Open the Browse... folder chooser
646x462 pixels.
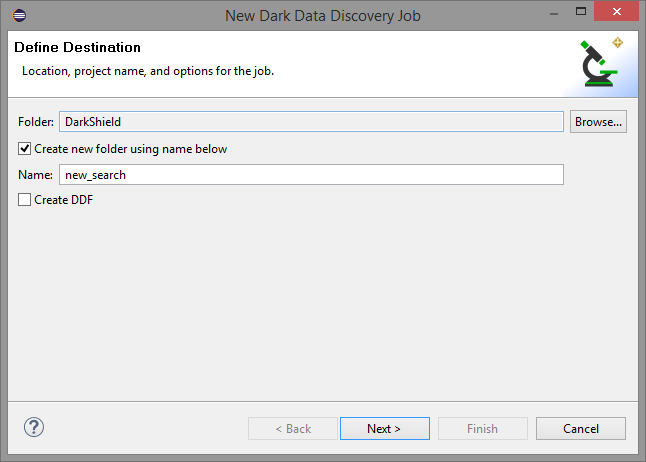[598, 122]
